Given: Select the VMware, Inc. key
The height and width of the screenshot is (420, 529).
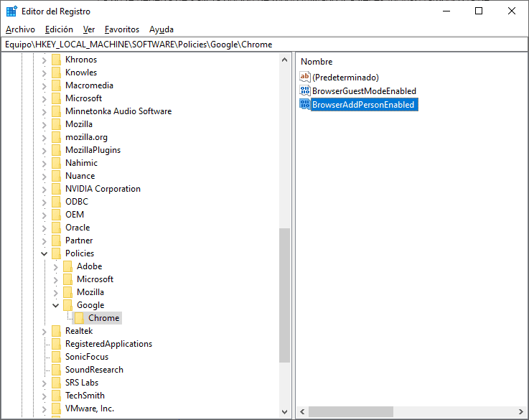Looking at the screenshot, I should click(x=90, y=409).
